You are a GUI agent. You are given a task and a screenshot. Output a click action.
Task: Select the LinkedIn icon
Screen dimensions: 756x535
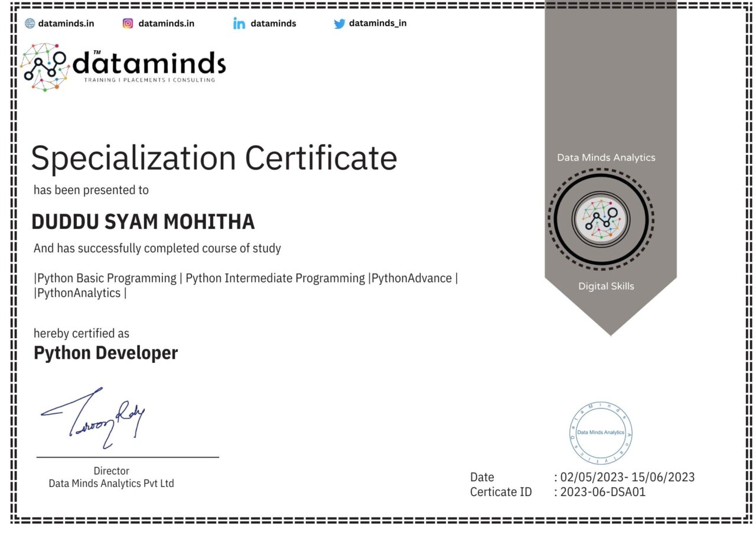(x=239, y=23)
